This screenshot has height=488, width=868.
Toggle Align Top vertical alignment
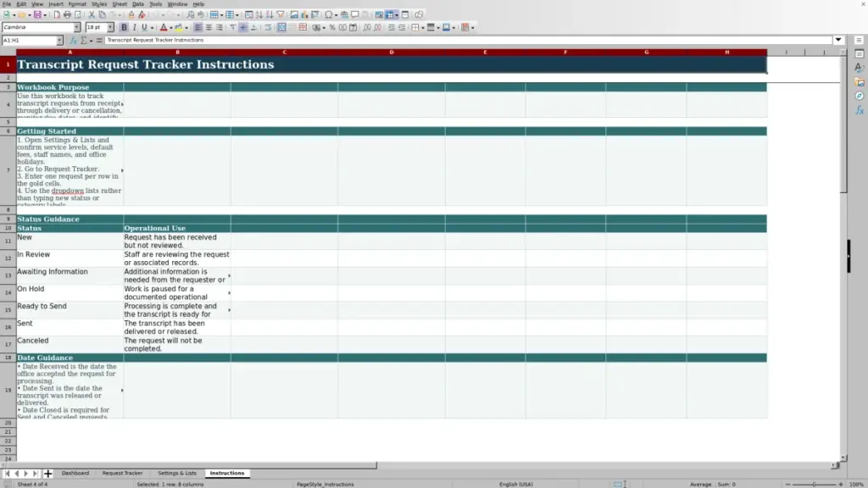(232, 27)
